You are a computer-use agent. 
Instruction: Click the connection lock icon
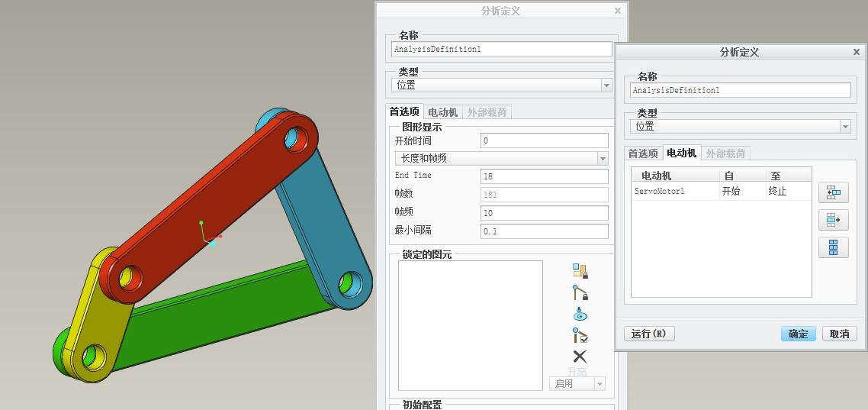click(580, 292)
